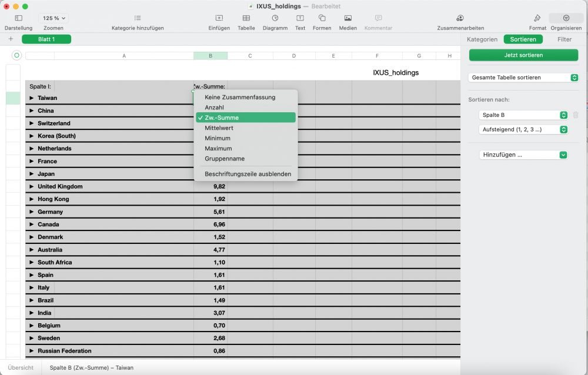Switch to the Filter tab

(x=564, y=39)
